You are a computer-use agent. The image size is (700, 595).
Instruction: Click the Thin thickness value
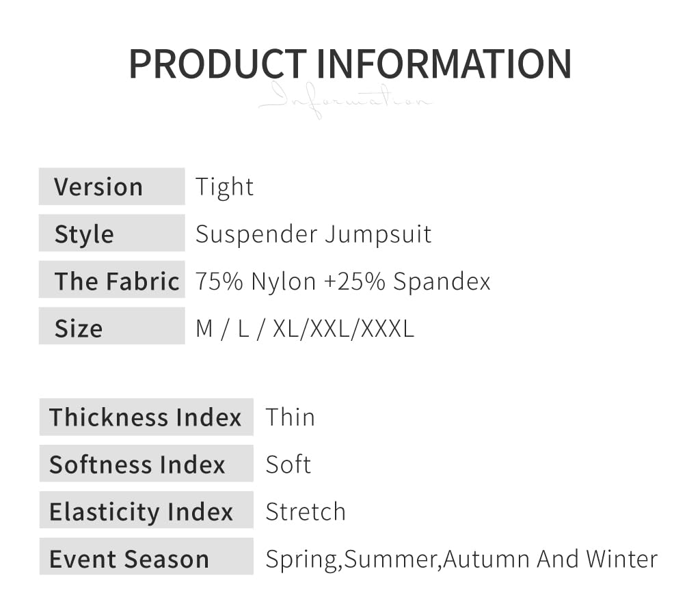(290, 417)
